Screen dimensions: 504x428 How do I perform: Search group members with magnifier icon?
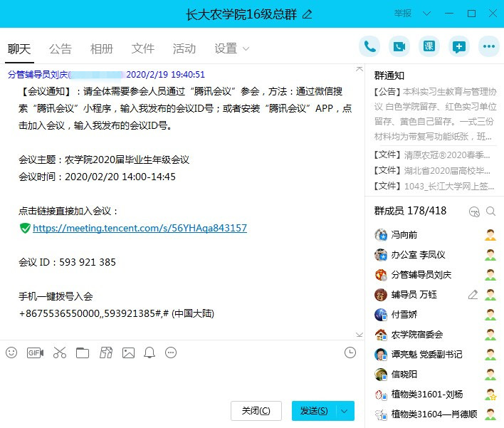click(490, 212)
